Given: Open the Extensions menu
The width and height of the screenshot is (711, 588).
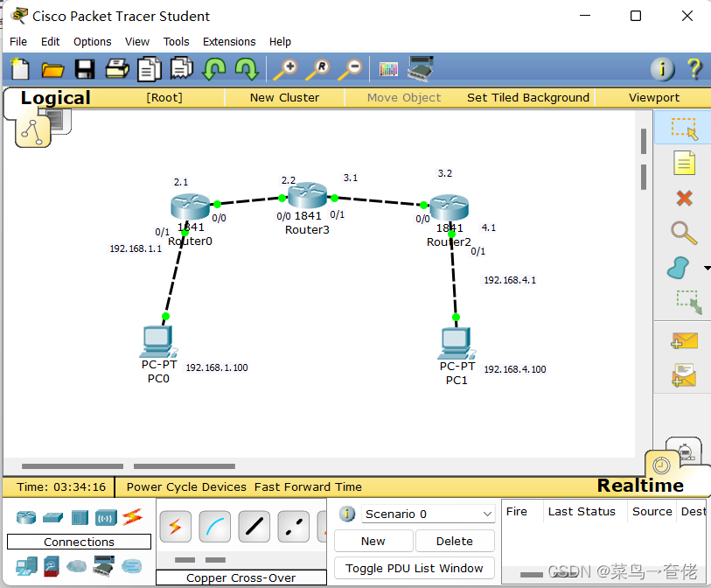Looking at the screenshot, I should click(x=229, y=42).
